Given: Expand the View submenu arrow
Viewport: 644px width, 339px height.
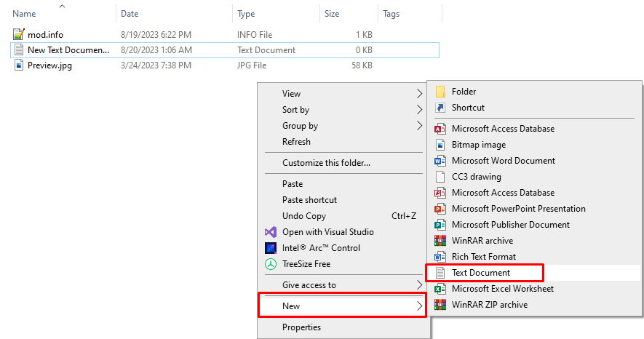Looking at the screenshot, I should (x=419, y=94).
